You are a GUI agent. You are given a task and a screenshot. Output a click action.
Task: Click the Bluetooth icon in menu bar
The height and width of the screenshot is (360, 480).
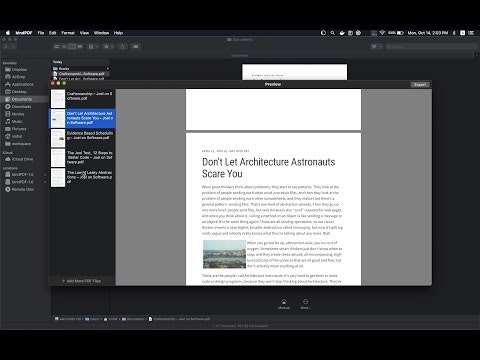click(x=454, y=33)
